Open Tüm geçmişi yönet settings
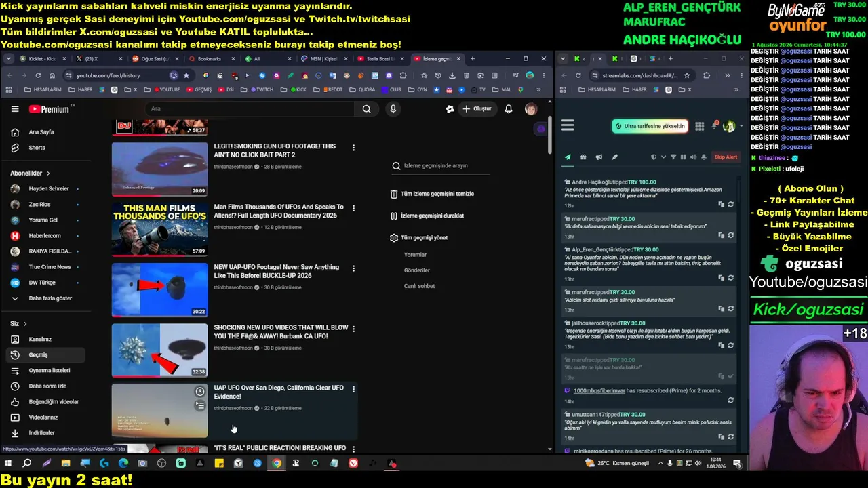This screenshot has width=868, height=488. click(x=419, y=238)
